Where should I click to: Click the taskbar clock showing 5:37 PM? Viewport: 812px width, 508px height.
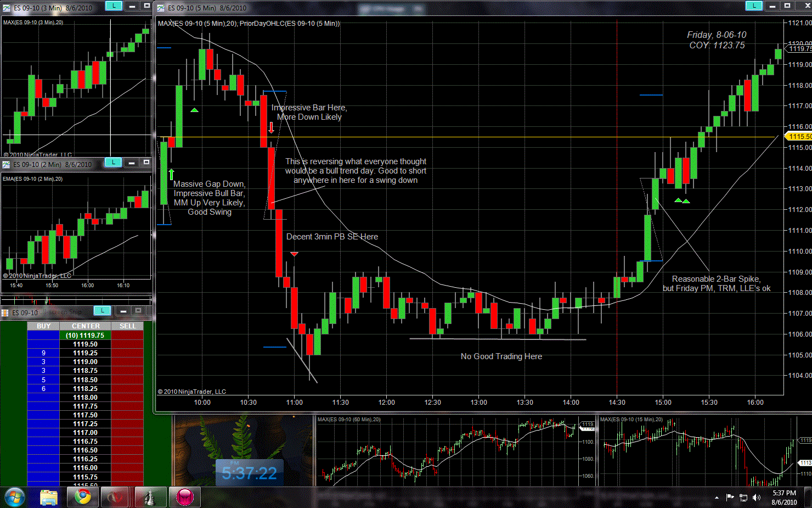pos(784,498)
